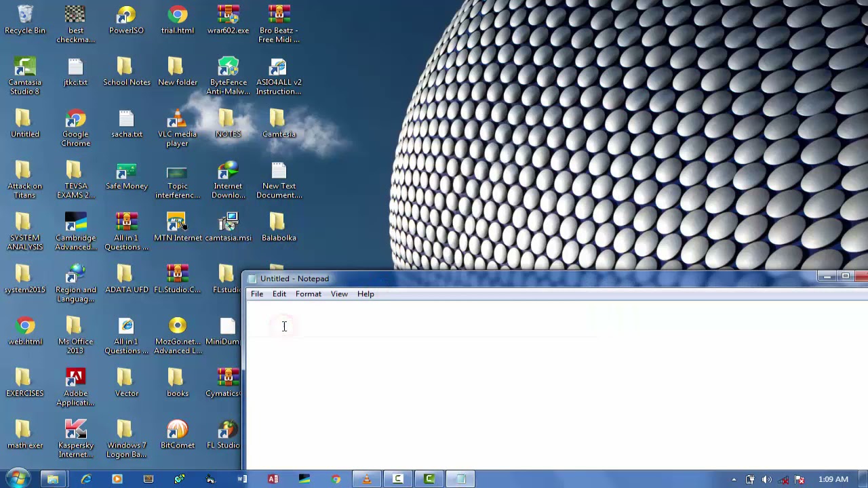
Task: Open the TEVSA EXAMS folder
Action: [75, 180]
